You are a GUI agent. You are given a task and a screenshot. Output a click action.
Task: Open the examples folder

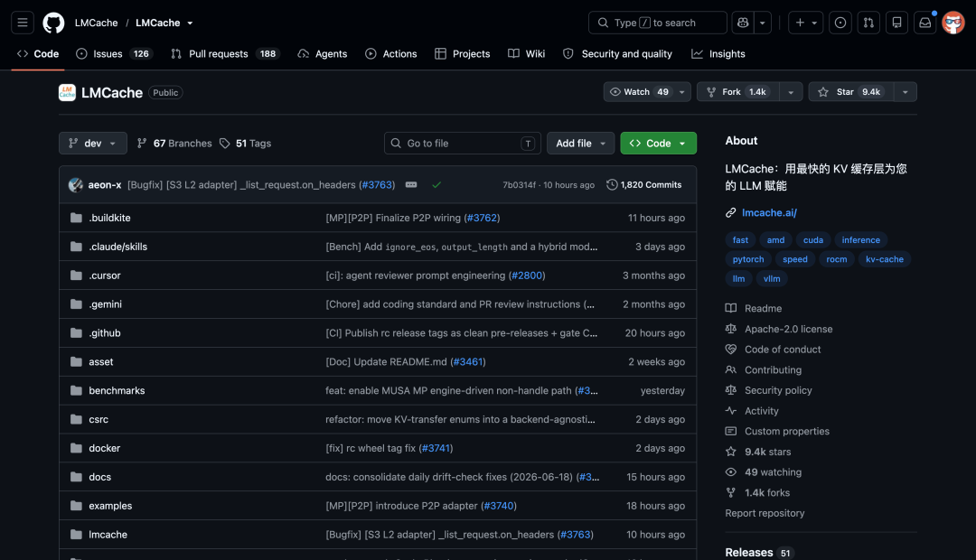(x=110, y=506)
